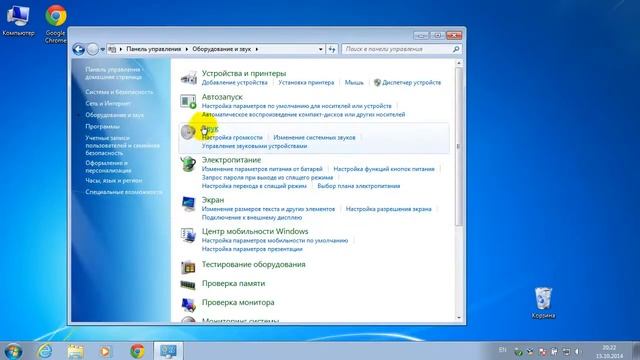Open Программы category in sidebar
This screenshot has height=360, width=640.
102,127
